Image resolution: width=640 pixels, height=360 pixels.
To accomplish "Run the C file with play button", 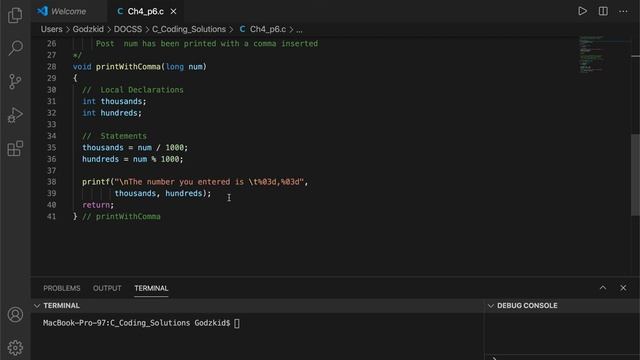I will click(582, 11).
